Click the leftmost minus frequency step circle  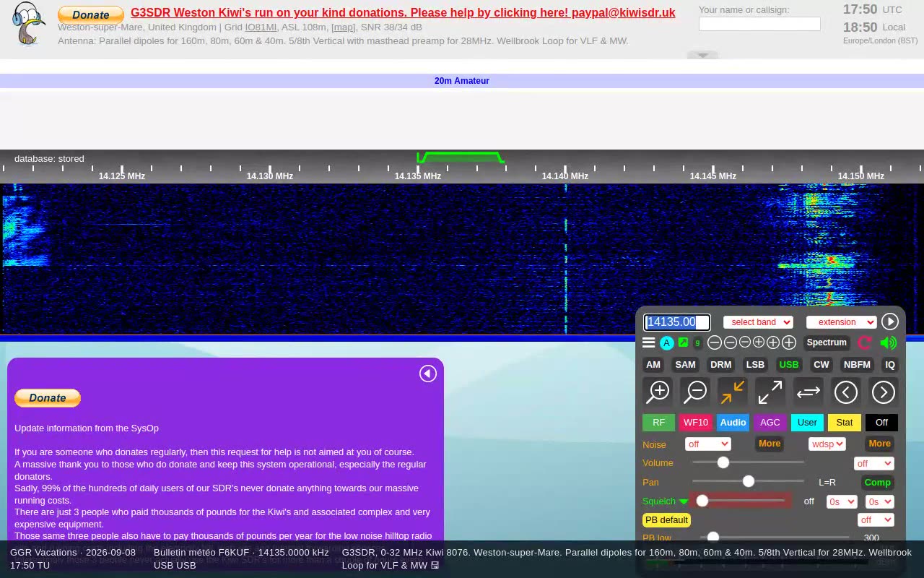point(715,342)
